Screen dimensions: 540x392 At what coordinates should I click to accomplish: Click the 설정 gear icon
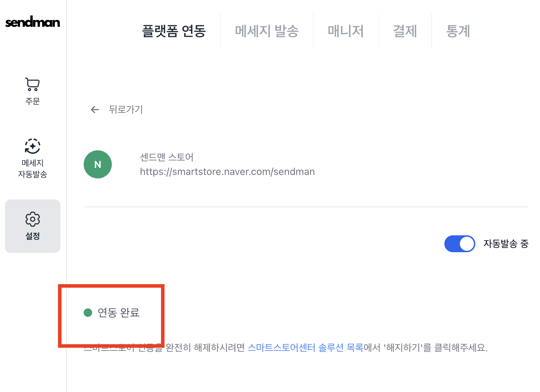[x=33, y=219]
